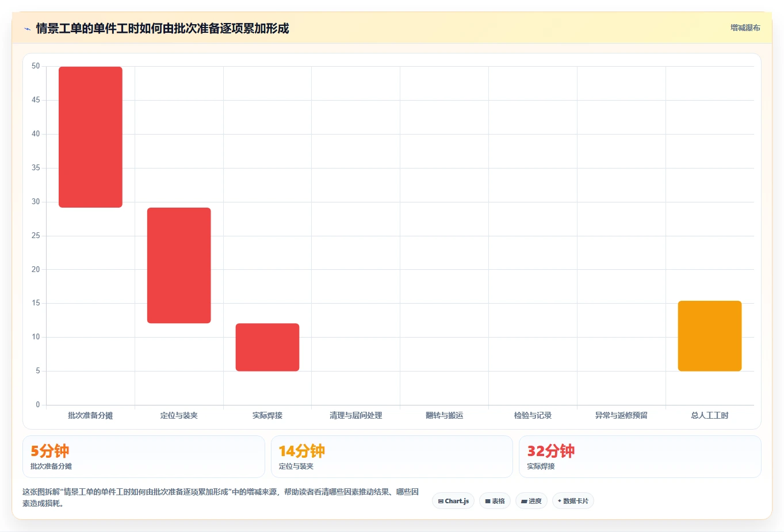Open the 5分钟 批次准备分摊 data card

pos(144,457)
